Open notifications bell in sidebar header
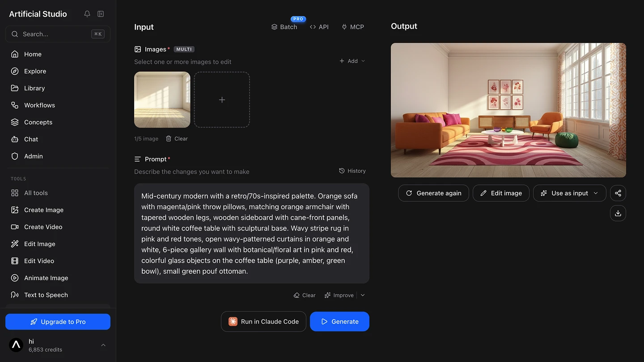Image resolution: width=644 pixels, height=362 pixels. pyautogui.click(x=87, y=14)
